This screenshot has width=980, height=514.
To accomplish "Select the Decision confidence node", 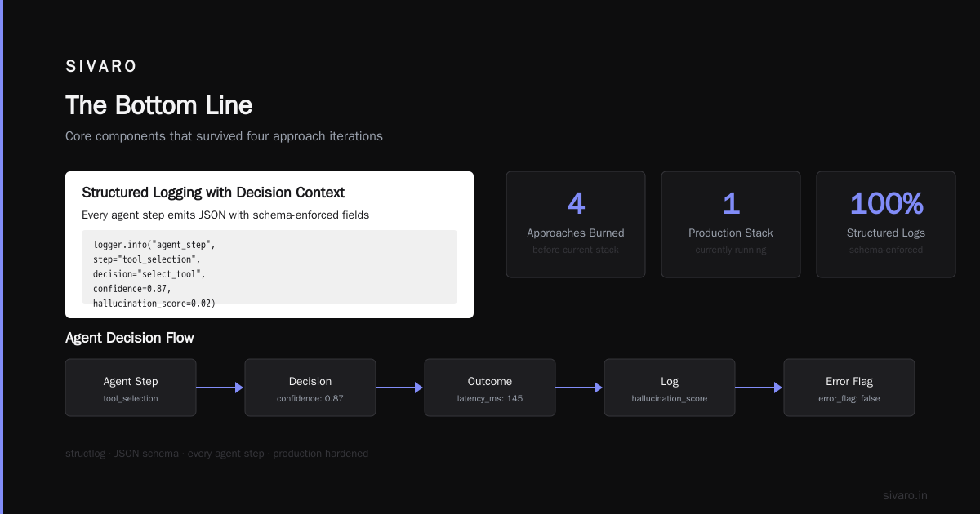I will pos(310,388).
